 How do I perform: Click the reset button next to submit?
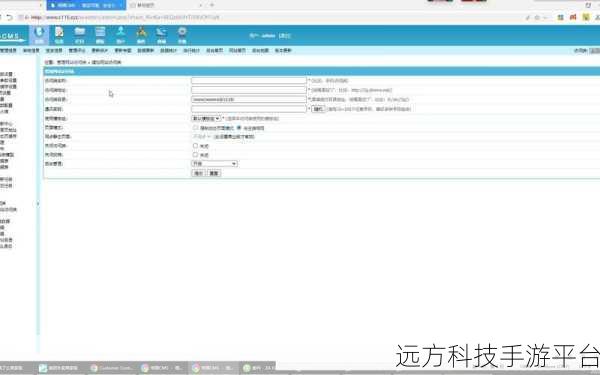click(x=214, y=173)
